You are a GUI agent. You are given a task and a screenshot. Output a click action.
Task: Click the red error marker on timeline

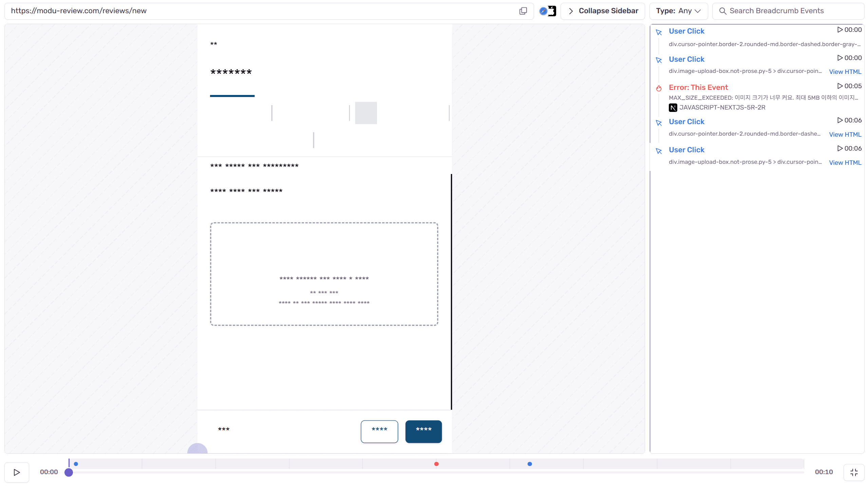436,464
